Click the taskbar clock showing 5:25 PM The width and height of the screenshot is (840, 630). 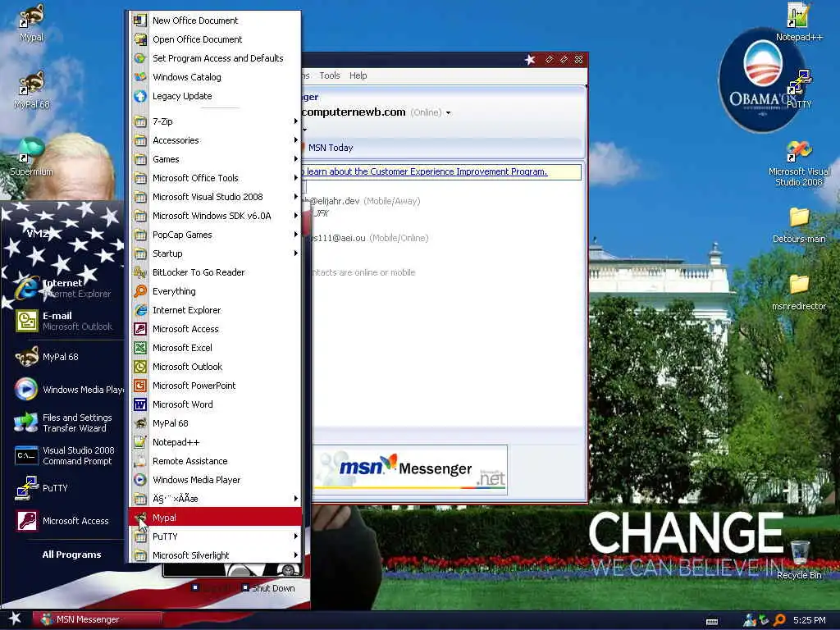click(809, 620)
